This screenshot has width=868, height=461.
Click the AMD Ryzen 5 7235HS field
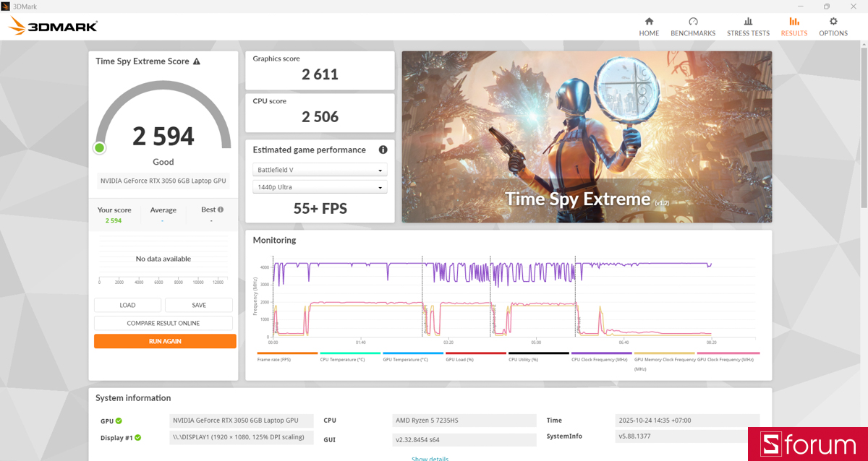click(464, 421)
